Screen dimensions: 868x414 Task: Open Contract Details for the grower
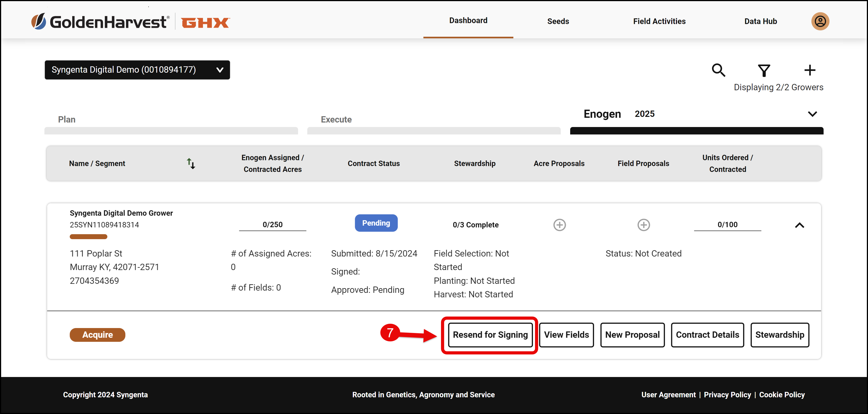pos(707,334)
